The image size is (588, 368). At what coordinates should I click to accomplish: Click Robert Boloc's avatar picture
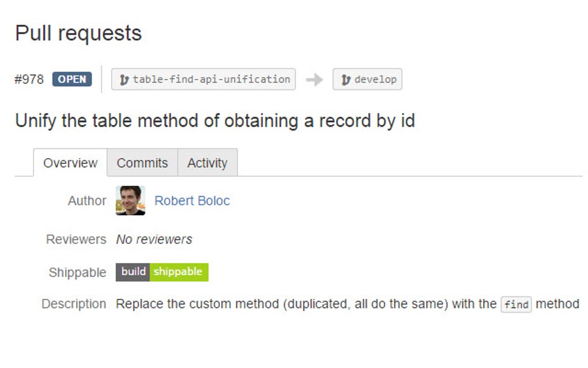click(x=130, y=201)
